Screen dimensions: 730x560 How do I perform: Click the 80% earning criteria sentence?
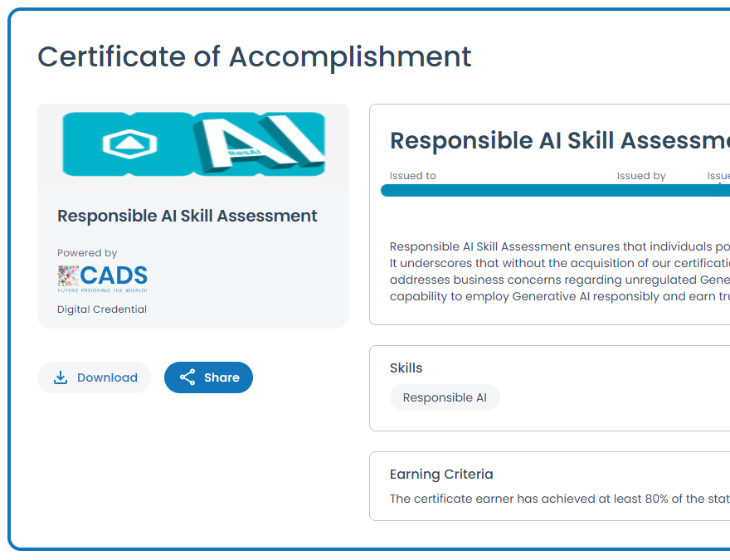(x=560, y=499)
